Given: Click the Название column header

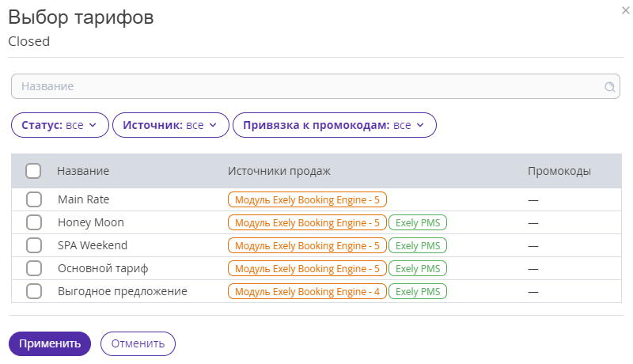Looking at the screenshot, I should [x=83, y=171].
